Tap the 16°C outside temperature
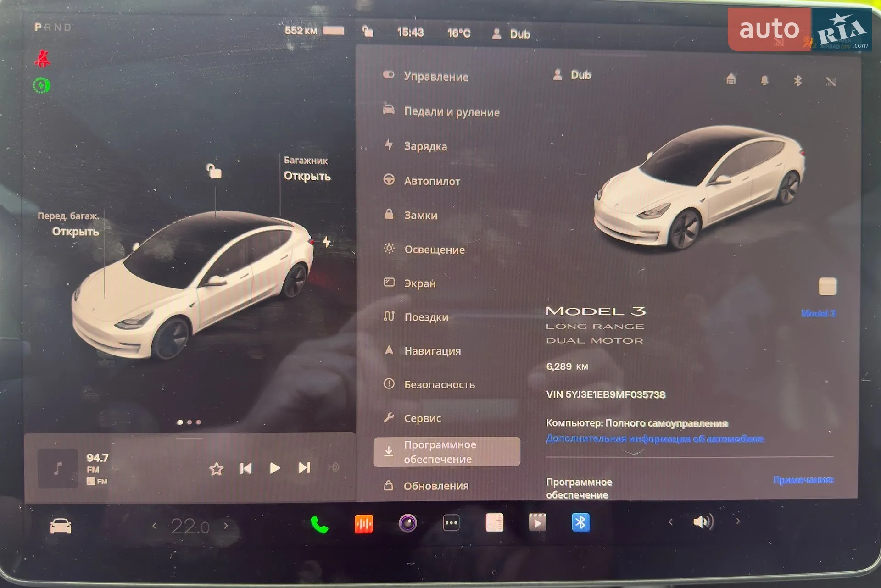 pyautogui.click(x=459, y=33)
